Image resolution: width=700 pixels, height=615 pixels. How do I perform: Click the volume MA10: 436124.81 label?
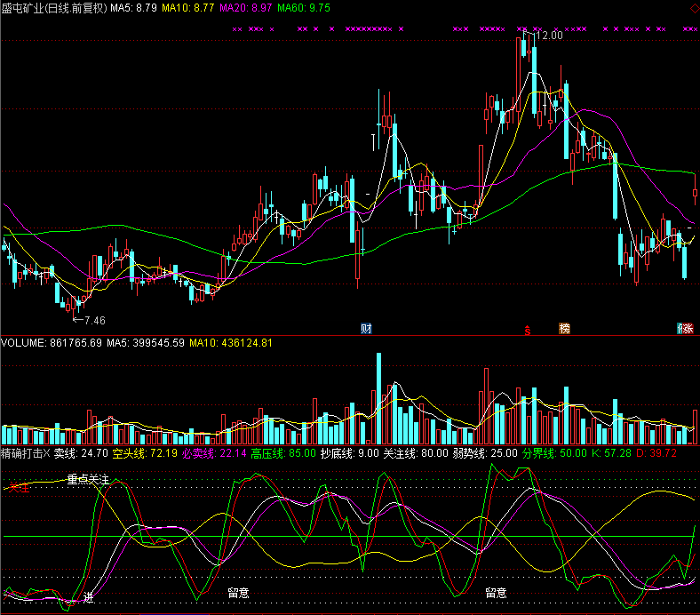tap(231, 343)
